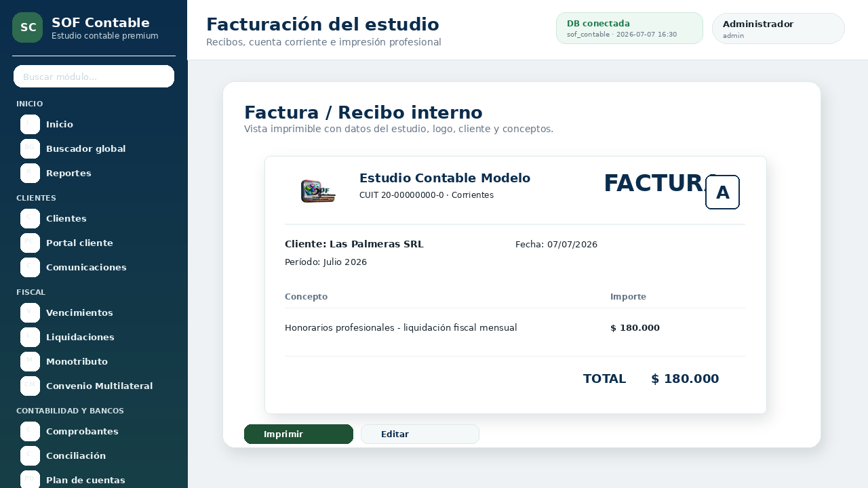Image resolution: width=868 pixels, height=488 pixels.
Task: Click the 'Facturación del estudio' page title
Action: click(323, 24)
